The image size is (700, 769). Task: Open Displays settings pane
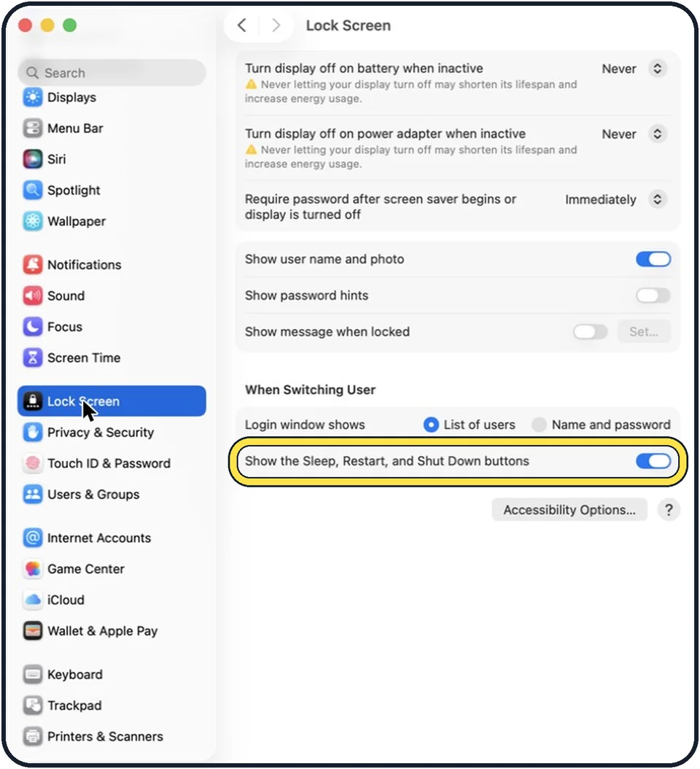[112, 97]
